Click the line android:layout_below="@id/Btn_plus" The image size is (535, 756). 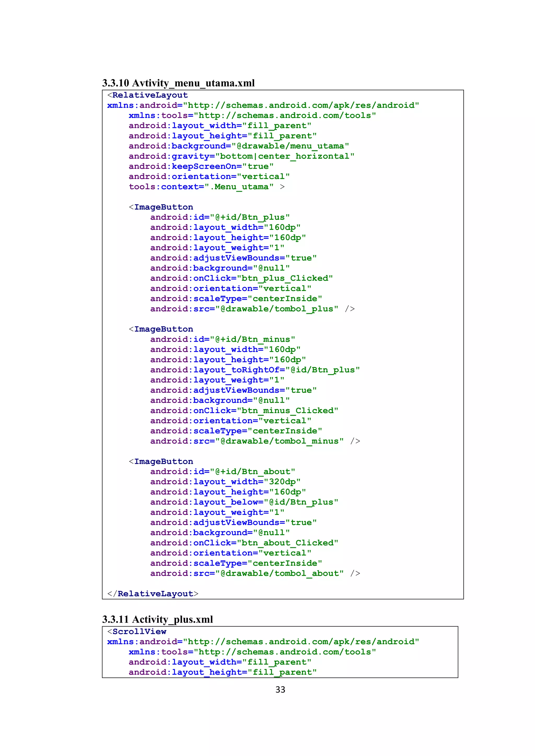pyautogui.click(x=244, y=502)
